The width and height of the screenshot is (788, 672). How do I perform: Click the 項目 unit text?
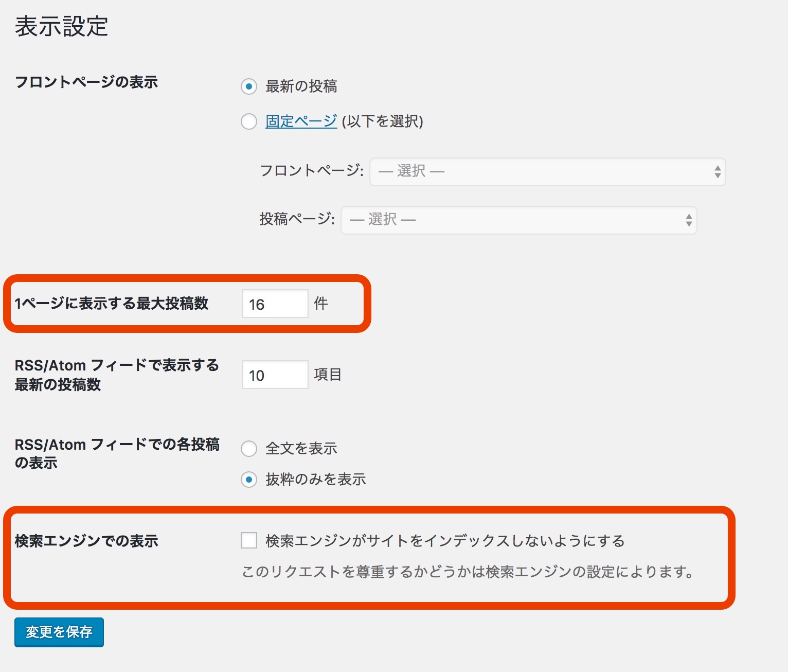[328, 375]
